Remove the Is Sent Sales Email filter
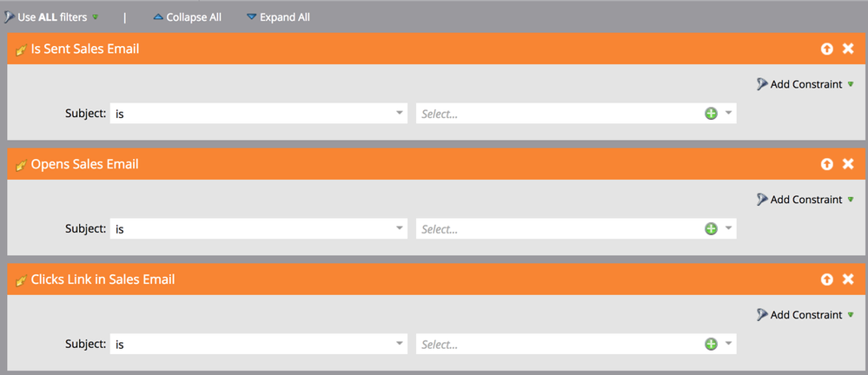 [847, 49]
